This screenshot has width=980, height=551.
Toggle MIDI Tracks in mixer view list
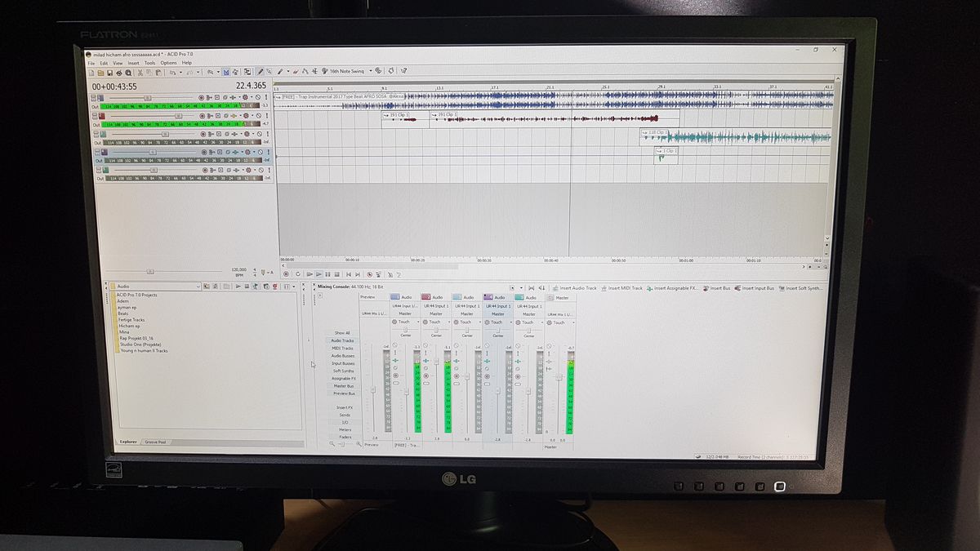[x=342, y=348]
